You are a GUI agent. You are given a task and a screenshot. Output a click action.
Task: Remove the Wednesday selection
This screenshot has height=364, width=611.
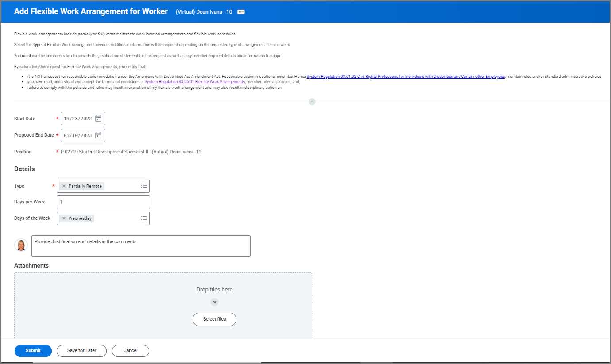point(64,218)
